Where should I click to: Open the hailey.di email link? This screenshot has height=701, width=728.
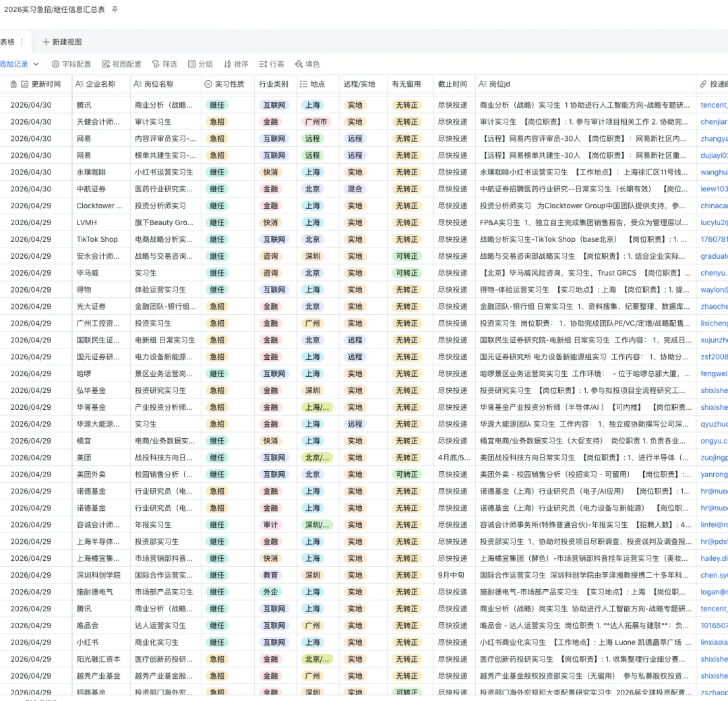[714, 559]
